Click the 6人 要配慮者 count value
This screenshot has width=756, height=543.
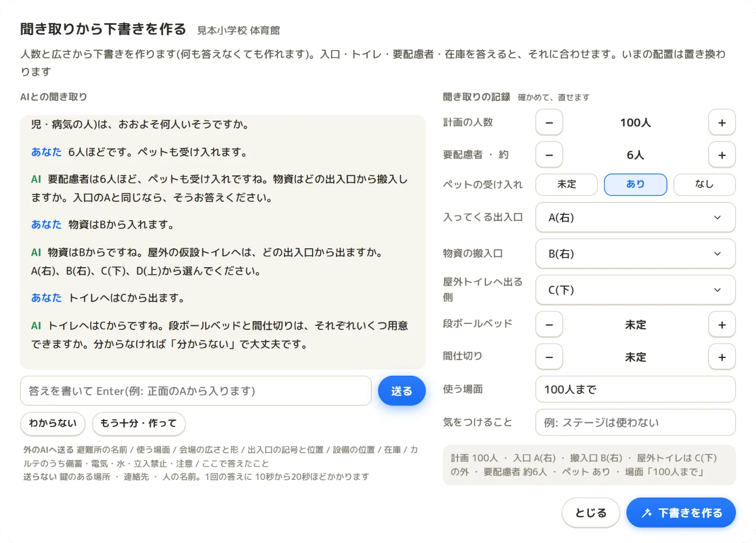[x=636, y=155]
